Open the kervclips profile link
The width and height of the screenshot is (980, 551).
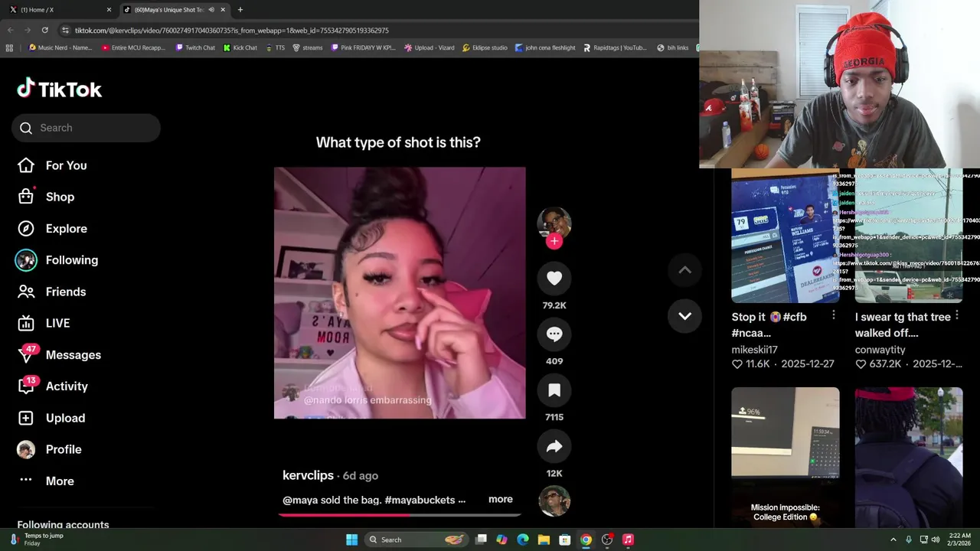(308, 475)
